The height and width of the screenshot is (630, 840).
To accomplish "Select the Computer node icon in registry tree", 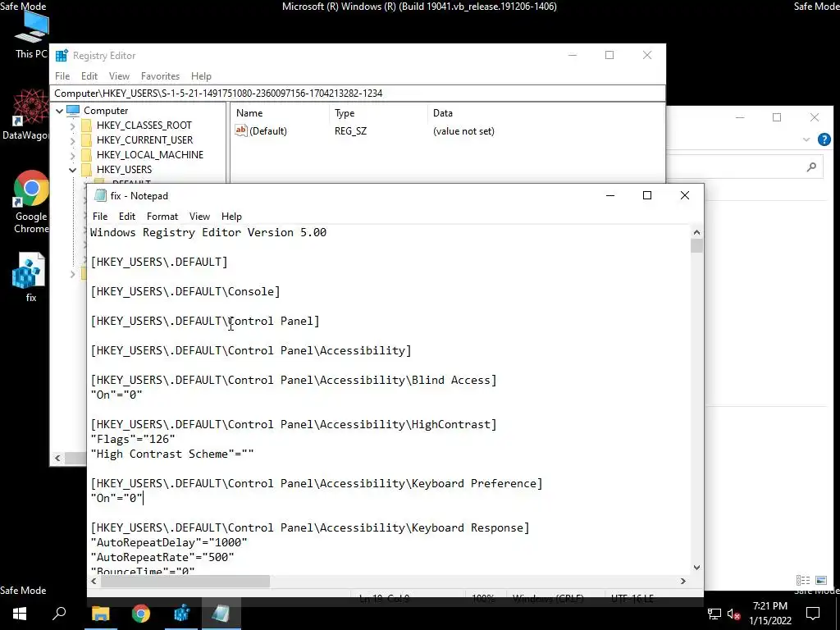I will [73, 111].
